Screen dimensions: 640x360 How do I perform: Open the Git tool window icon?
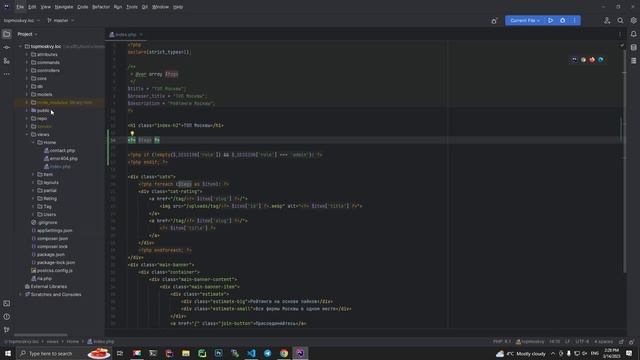[x=7, y=329]
